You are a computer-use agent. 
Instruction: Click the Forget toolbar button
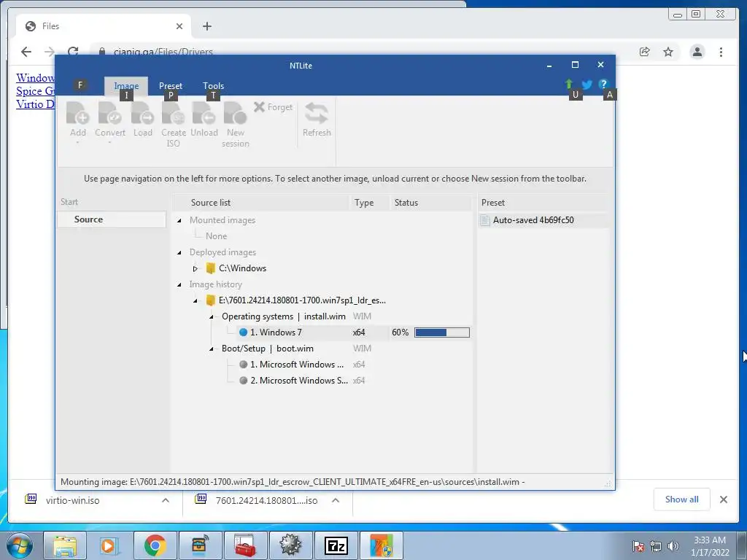pyautogui.click(x=273, y=107)
